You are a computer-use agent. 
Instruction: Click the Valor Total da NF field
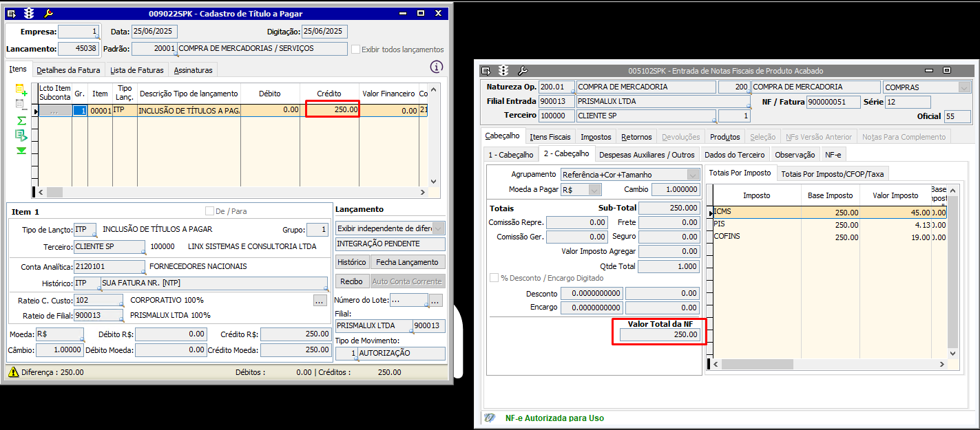pyautogui.click(x=660, y=335)
